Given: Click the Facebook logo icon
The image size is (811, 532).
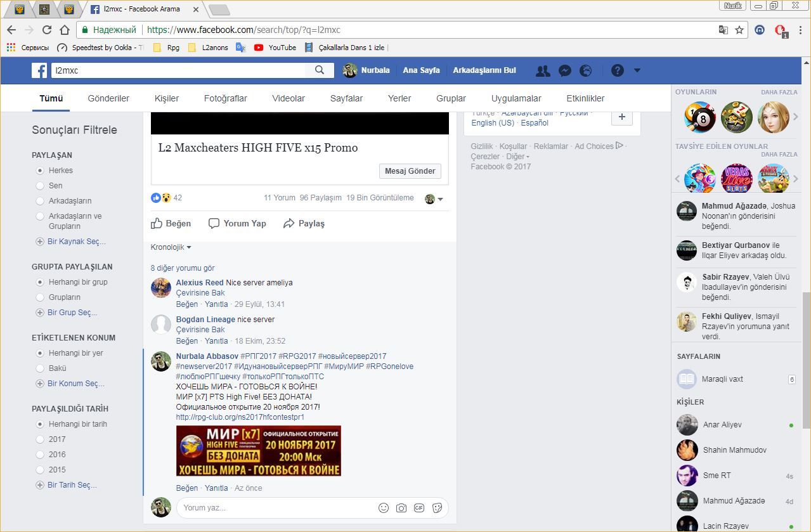Looking at the screenshot, I should [x=39, y=70].
